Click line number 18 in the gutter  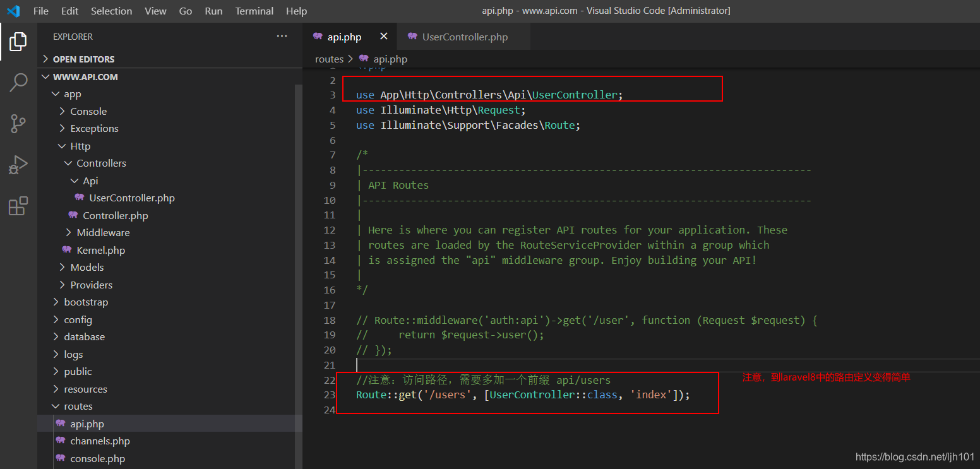[329, 320]
